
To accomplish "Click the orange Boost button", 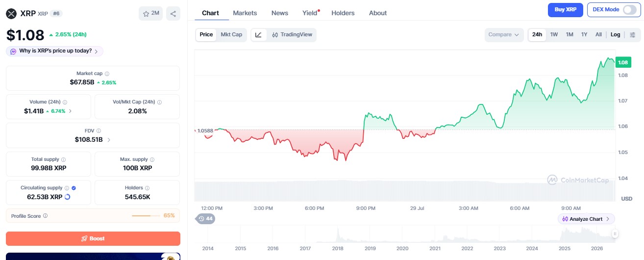I will (x=93, y=238).
